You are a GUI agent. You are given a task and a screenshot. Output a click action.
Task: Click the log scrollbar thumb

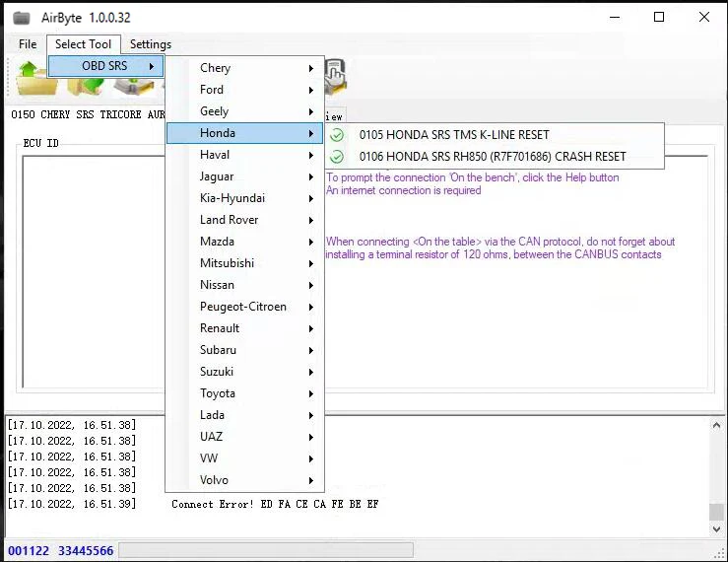click(x=716, y=513)
